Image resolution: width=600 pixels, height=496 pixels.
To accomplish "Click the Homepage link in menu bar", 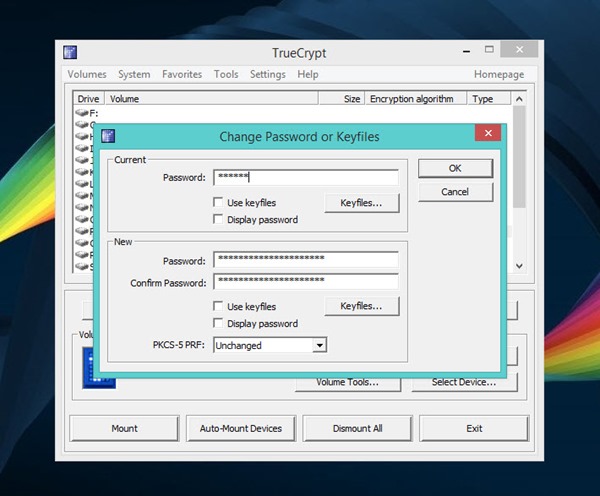I will click(499, 74).
